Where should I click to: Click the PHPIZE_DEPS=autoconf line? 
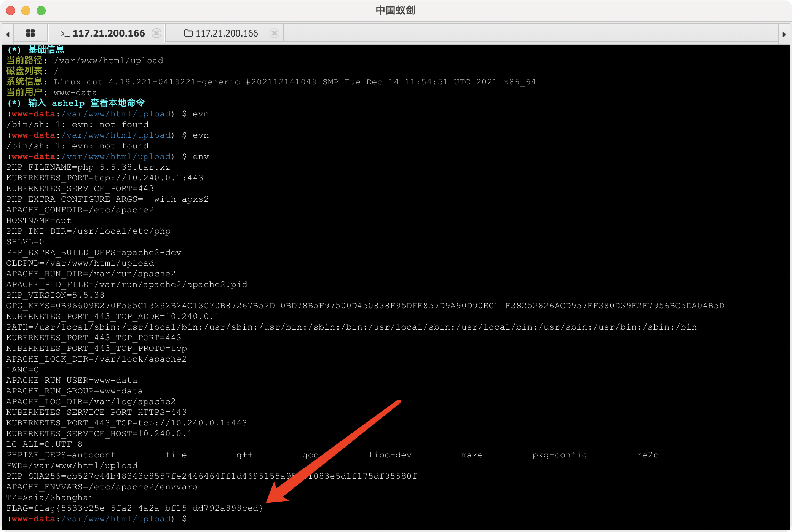pyautogui.click(x=332, y=455)
